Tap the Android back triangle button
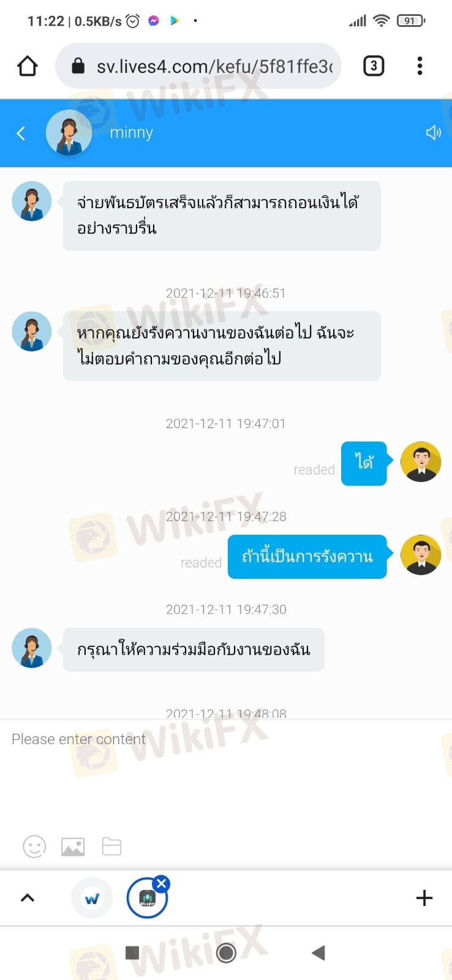The width and height of the screenshot is (452, 980). [318, 952]
